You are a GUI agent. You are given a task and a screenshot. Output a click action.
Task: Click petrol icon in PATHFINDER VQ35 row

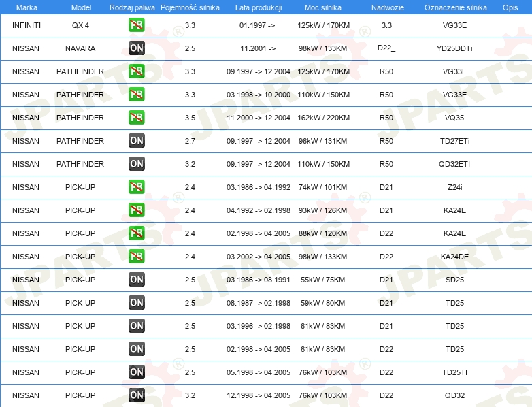(x=136, y=118)
